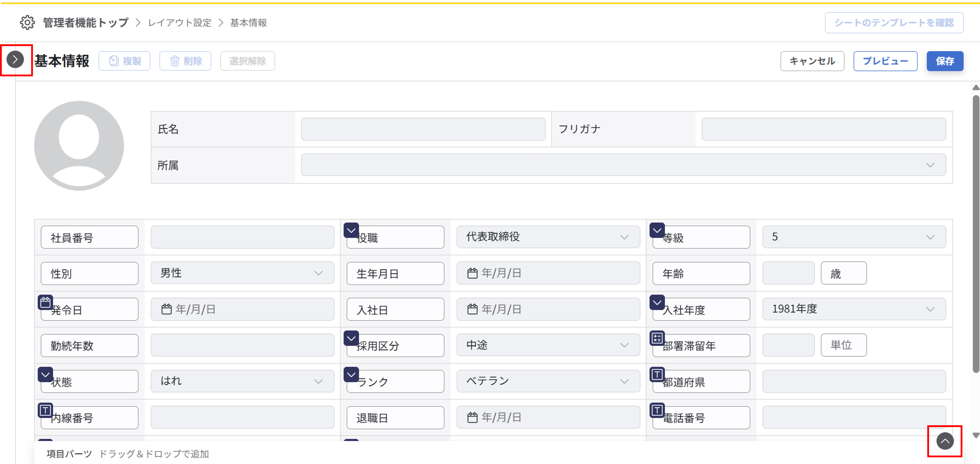980x464 pixels.
Task: Click the dropdown type badge on 役職
Action: coord(351,230)
